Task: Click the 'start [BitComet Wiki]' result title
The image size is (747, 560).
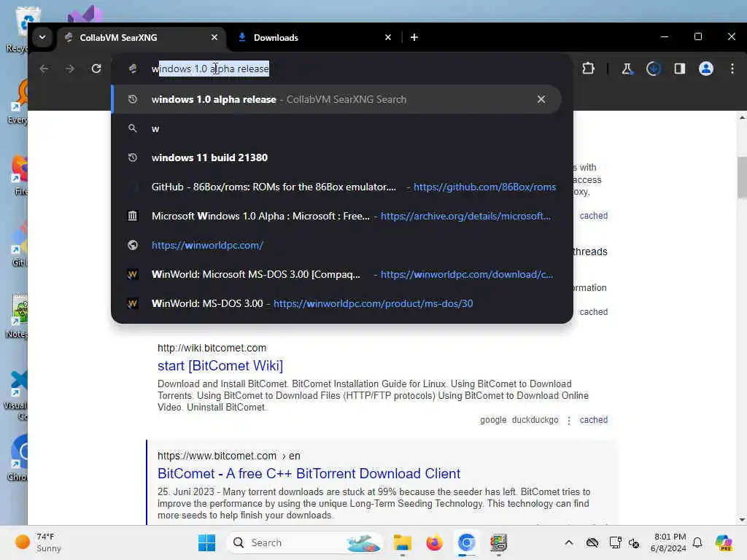Action: 220,365
